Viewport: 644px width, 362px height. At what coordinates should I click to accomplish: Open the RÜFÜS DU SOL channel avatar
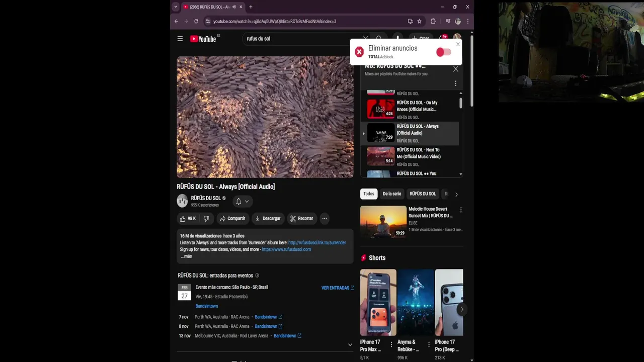click(182, 201)
